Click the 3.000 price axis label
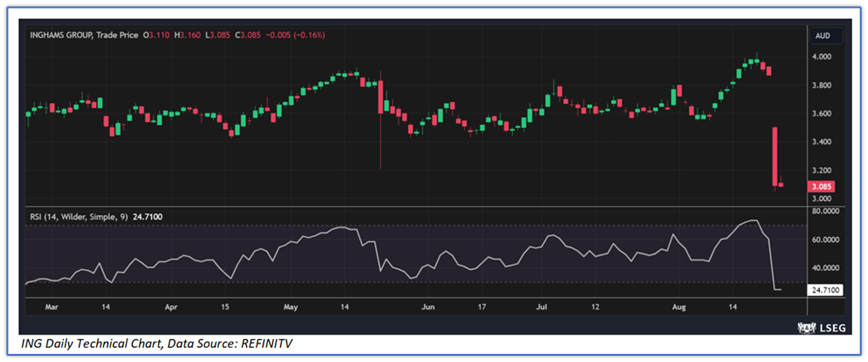Image resolution: width=868 pixels, height=362 pixels. [x=822, y=199]
